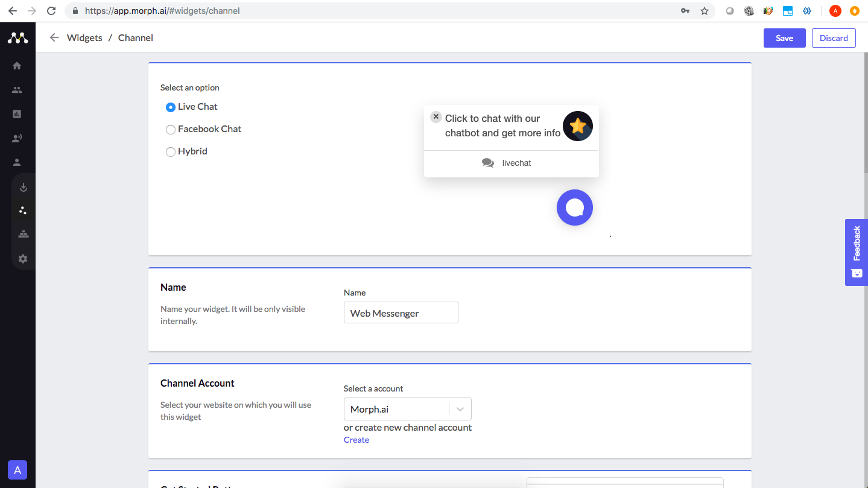Click the handshake browser extension
The width and height of the screenshot is (868, 488).
coord(768,11)
